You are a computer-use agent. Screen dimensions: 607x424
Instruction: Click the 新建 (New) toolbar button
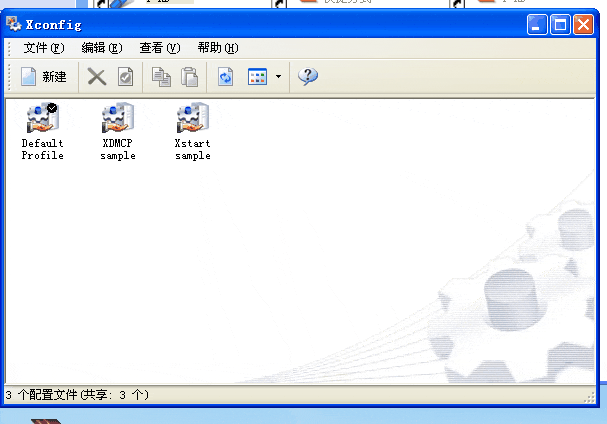[x=43, y=77]
